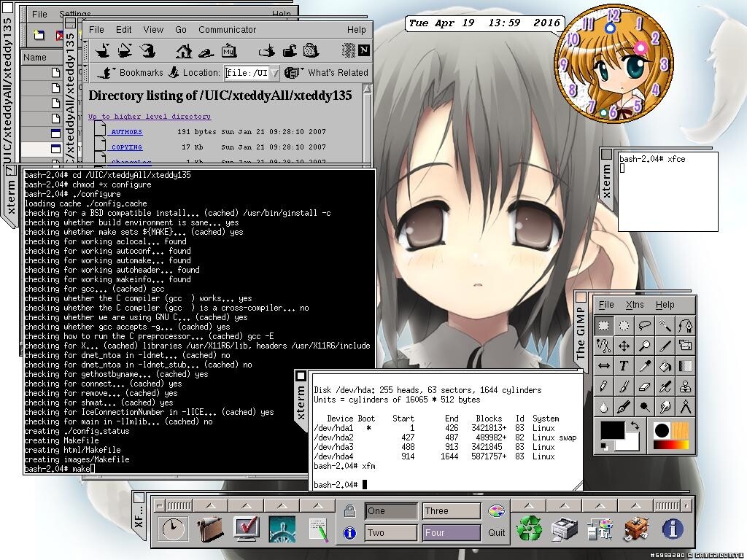This screenshot has height=560, width=747.
Task: Switch to workspace Three
Action: tap(452, 511)
